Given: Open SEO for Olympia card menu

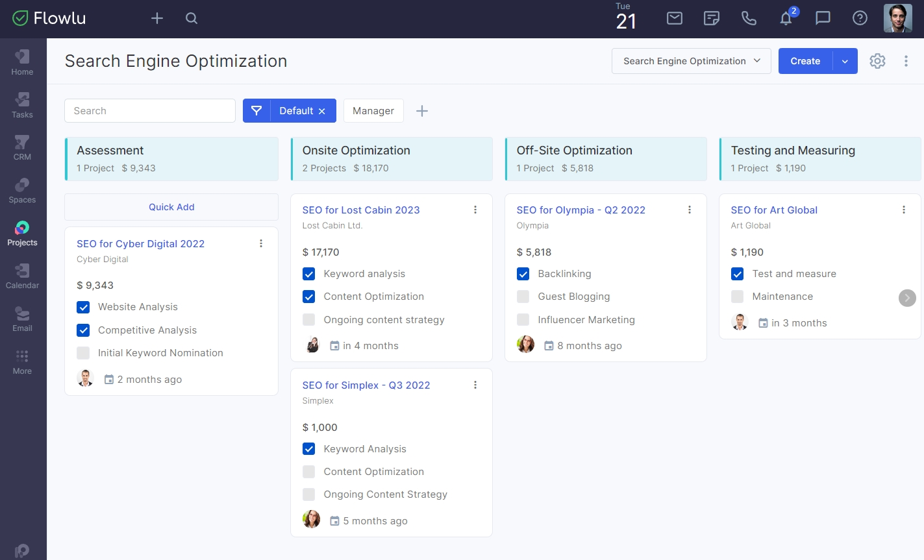Looking at the screenshot, I should [690, 210].
